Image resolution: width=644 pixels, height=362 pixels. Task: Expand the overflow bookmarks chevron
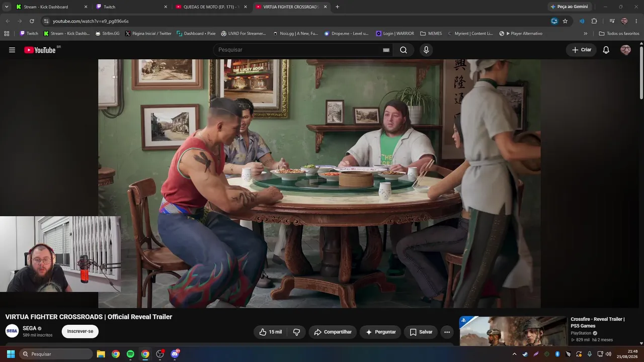[x=585, y=34]
